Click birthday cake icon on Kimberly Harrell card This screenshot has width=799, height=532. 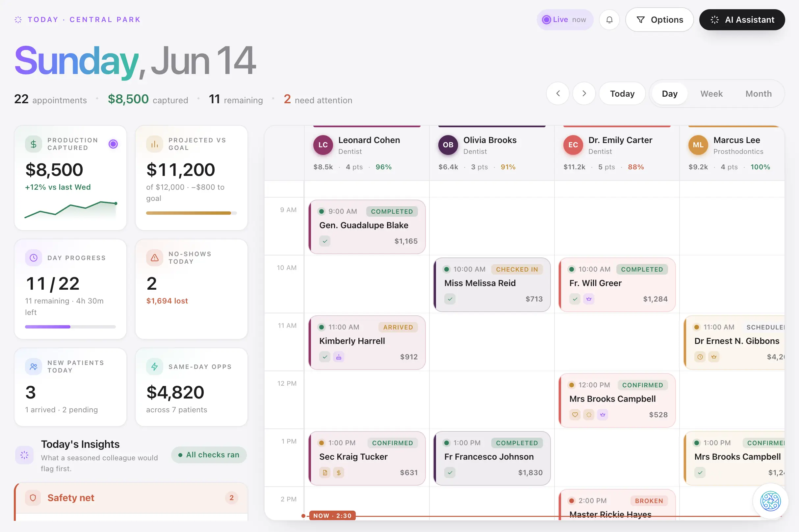click(x=338, y=357)
